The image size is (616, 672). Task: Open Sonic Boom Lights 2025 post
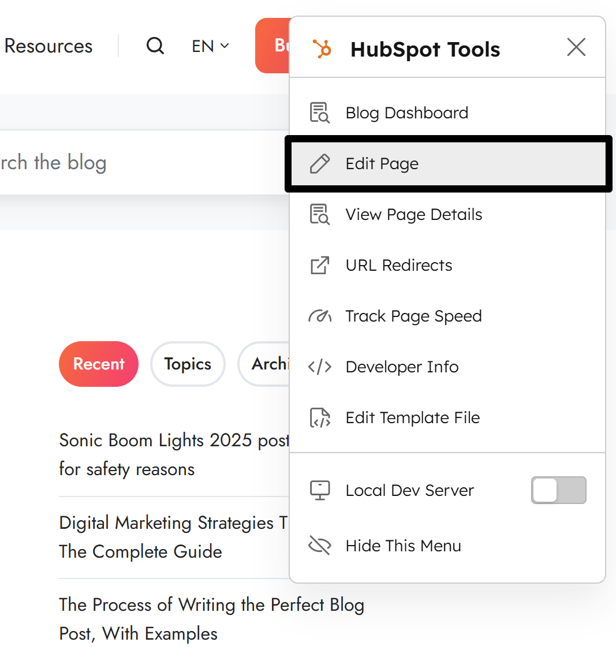[174, 455]
